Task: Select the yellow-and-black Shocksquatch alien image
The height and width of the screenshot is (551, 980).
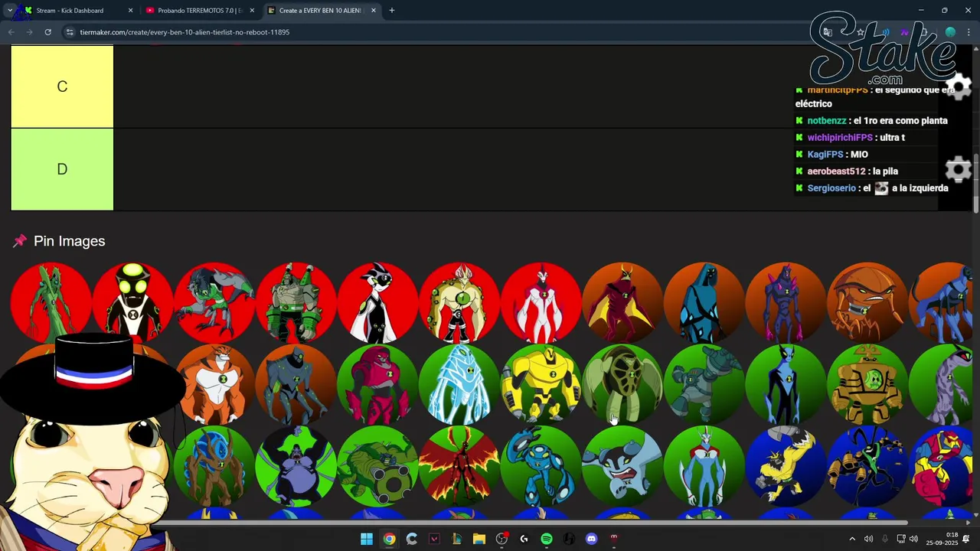Action: point(786,466)
